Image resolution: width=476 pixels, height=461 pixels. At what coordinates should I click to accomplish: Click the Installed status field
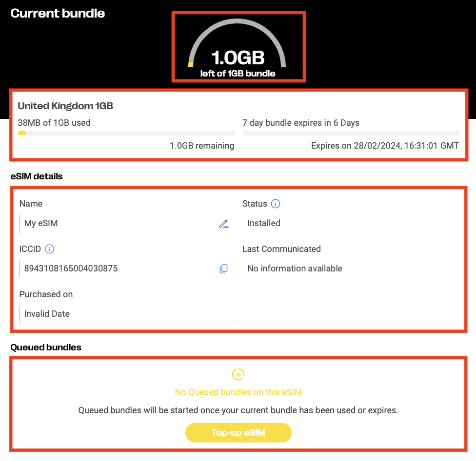350,224
